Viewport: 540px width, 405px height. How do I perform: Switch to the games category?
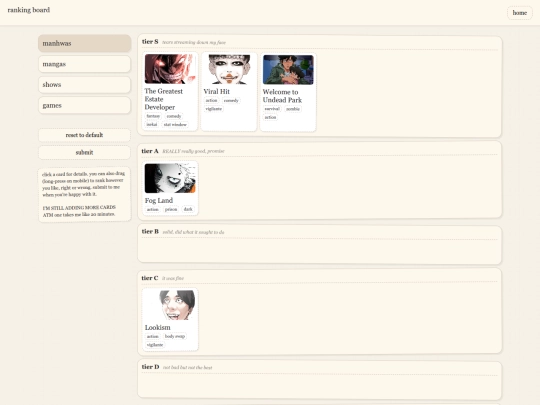(84, 105)
